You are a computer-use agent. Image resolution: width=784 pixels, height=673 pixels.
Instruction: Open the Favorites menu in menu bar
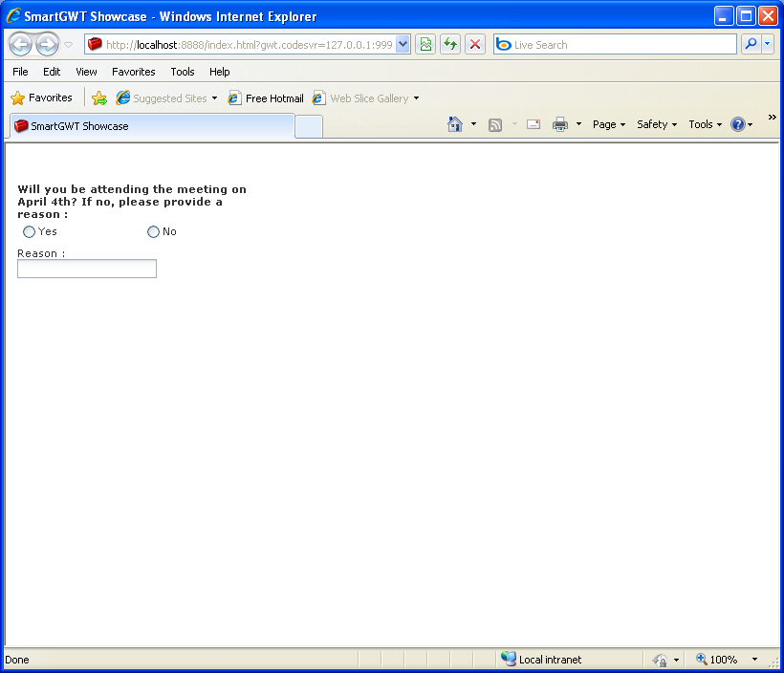[134, 72]
